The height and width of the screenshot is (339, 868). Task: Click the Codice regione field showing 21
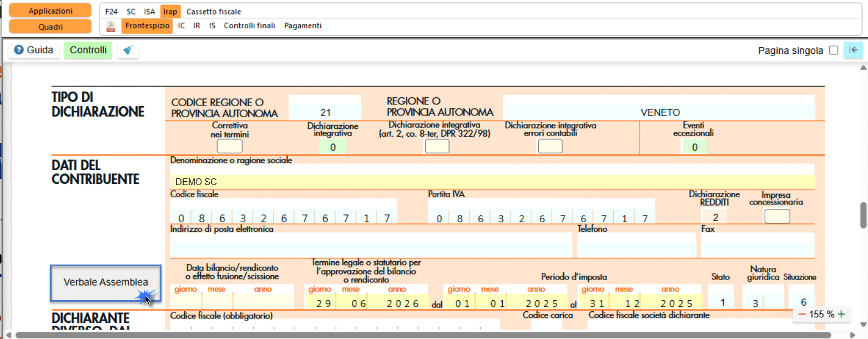325,112
